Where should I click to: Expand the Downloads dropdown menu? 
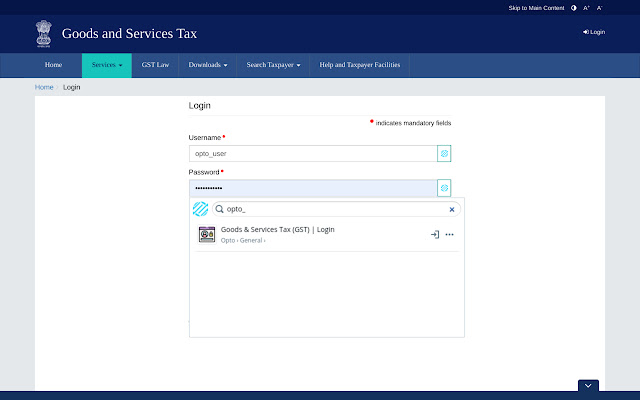pyautogui.click(x=208, y=65)
